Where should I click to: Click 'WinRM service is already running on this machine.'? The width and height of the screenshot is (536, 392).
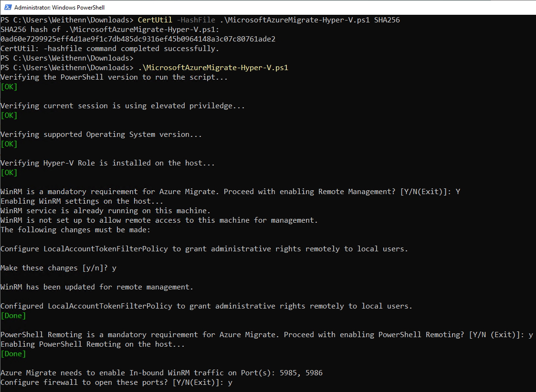[105, 211]
